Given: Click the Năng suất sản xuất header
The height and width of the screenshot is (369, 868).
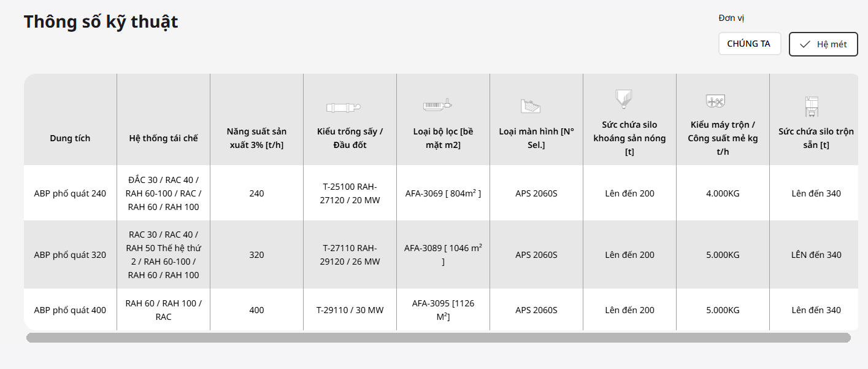Looking at the screenshot, I should tap(256, 138).
